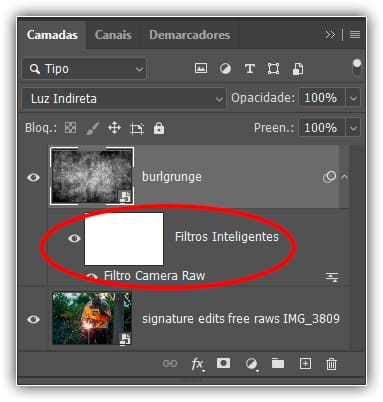The height and width of the screenshot is (402, 383).
Task: Click the link layers icon
Action: point(170,363)
